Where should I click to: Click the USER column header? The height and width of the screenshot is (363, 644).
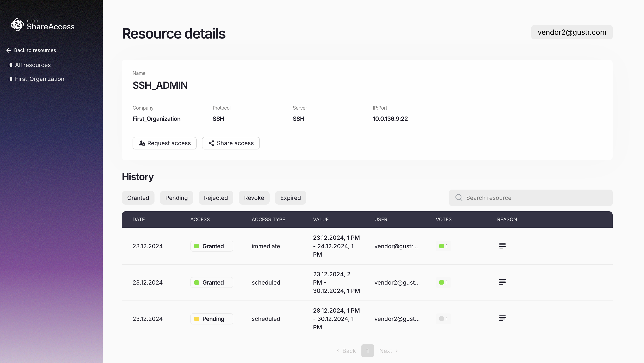(381, 219)
